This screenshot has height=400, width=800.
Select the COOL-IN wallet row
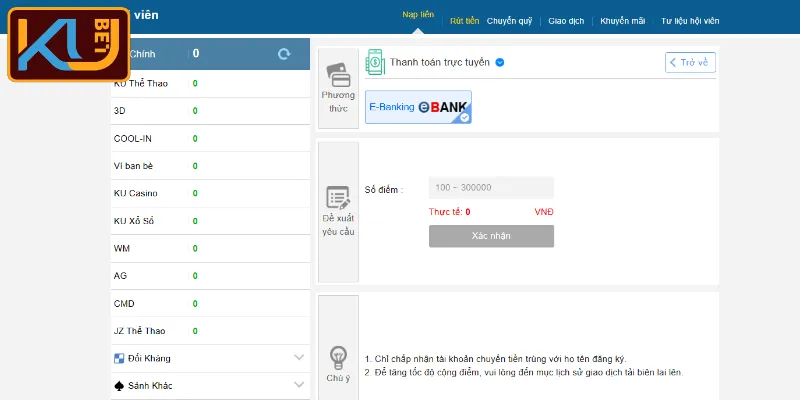tap(210, 138)
